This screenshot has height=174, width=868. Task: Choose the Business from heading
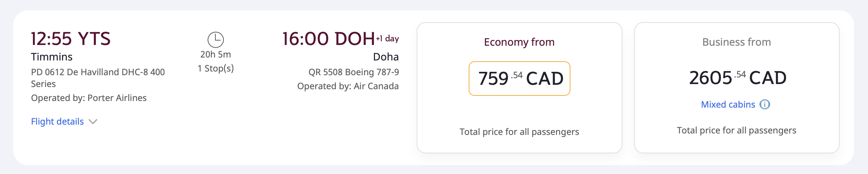[x=736, y=42]
